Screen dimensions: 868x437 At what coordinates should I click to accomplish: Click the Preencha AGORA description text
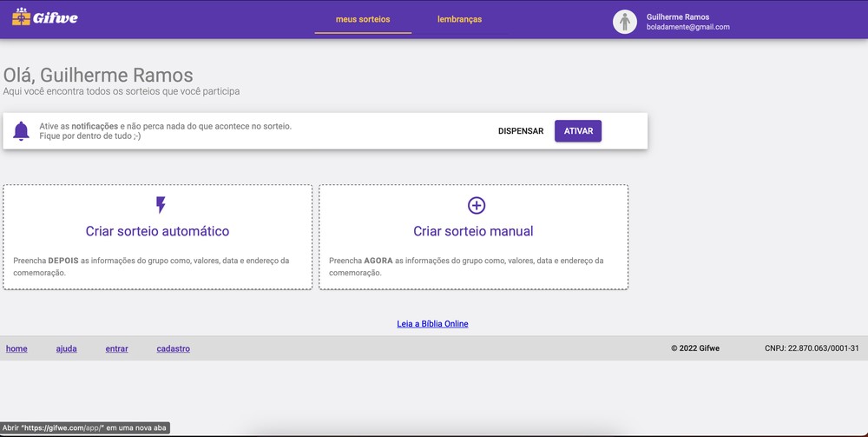pos(466,267)
